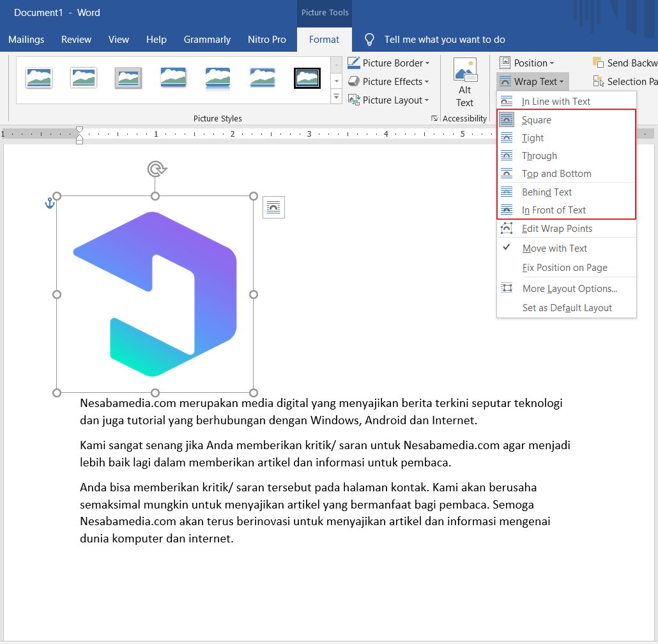This screenshot has height=644, width=658.
Task: Click the lightbulb Tell Me icon
Action: pos(369,40)
